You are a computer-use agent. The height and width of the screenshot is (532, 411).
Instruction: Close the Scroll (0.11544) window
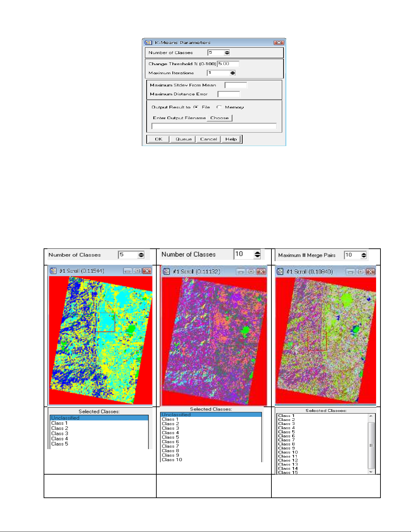point(147,271)
